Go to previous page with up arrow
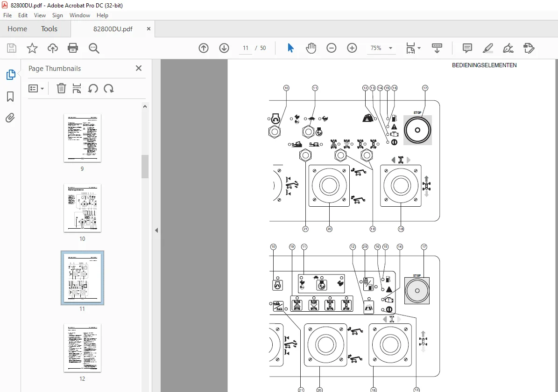 point(204,48)
